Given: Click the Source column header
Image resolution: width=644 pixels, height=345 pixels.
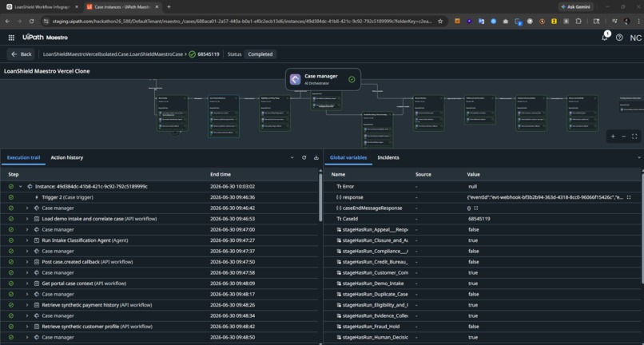Looking at the screenshot, I should pos(423,174).
